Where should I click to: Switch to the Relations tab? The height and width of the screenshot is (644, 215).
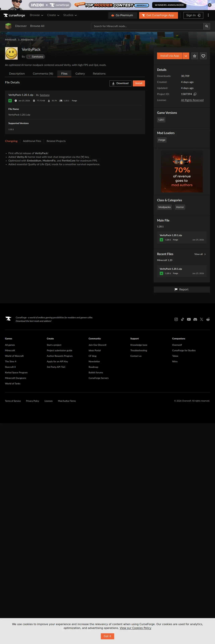click(99, 74)
